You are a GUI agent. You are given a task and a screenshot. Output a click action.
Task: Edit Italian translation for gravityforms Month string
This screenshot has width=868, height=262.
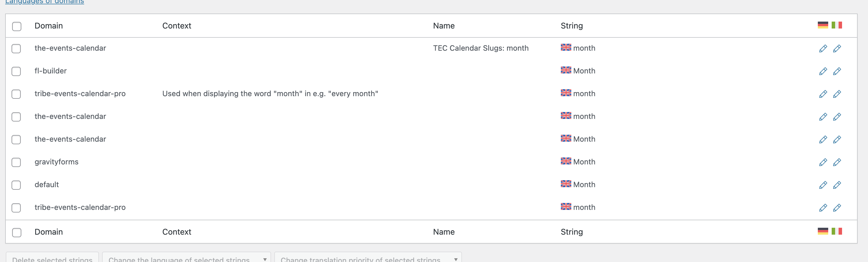pos(837,162)
